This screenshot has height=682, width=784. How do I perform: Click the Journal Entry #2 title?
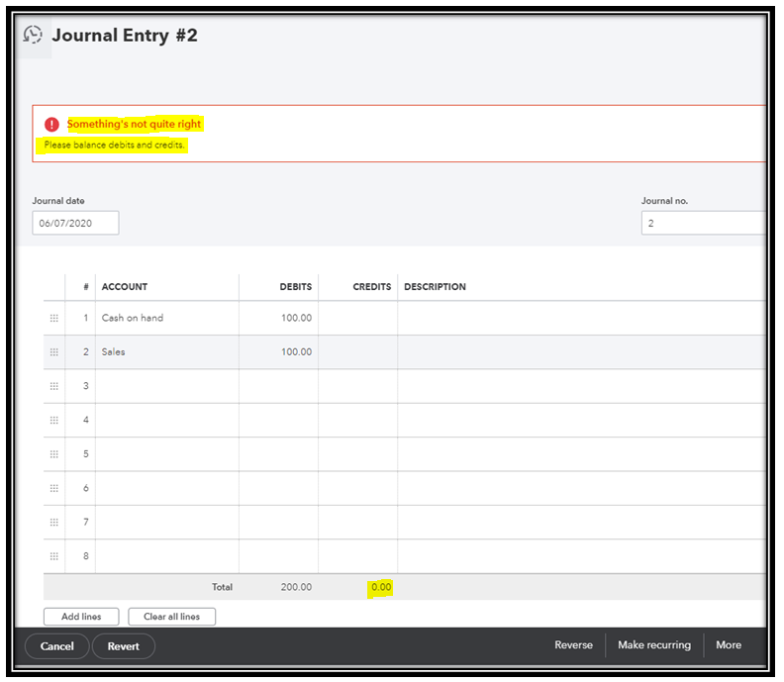pos(125,36)
